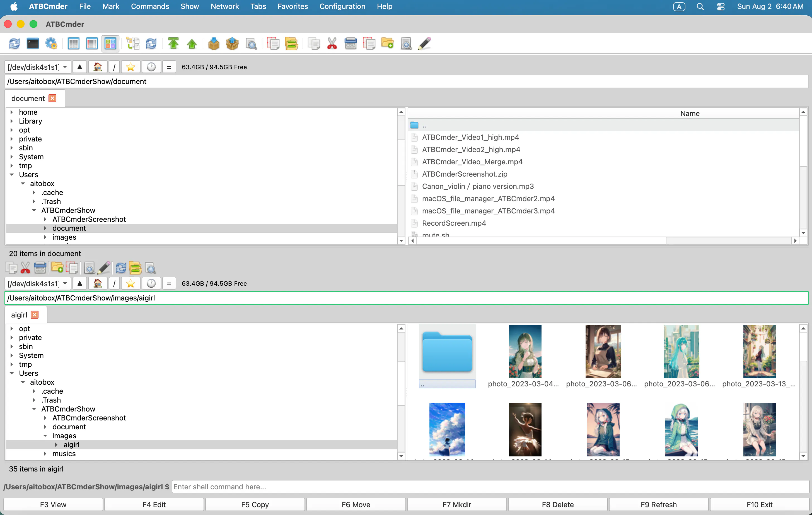Click the F7 Mkdir button
The width and height of the screenshot is (812, 515).
click(456, 504)
